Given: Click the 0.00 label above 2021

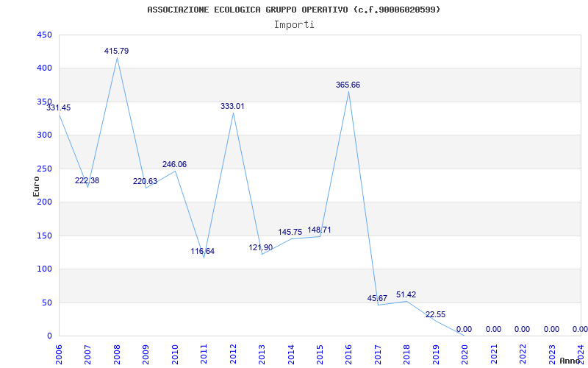Looking at the screenshot, I should click(x=493, y=329).
